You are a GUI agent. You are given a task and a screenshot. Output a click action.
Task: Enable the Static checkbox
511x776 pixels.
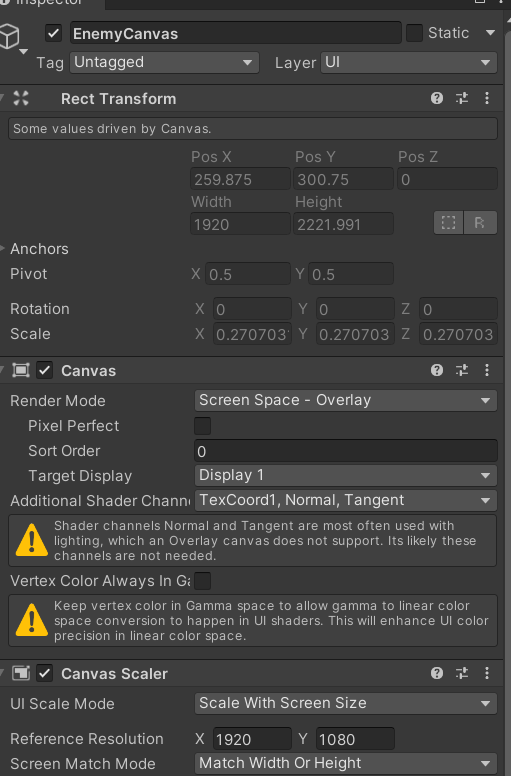[x=414, y=33]
